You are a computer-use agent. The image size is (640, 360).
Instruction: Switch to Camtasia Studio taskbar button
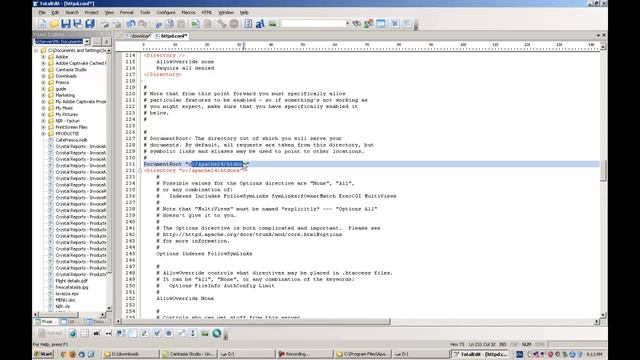188,354
